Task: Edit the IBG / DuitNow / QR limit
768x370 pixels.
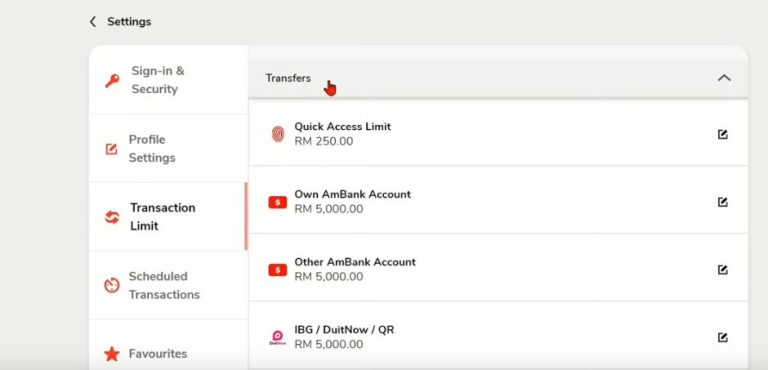Action: pyautogui.click(x=722, y=337)
